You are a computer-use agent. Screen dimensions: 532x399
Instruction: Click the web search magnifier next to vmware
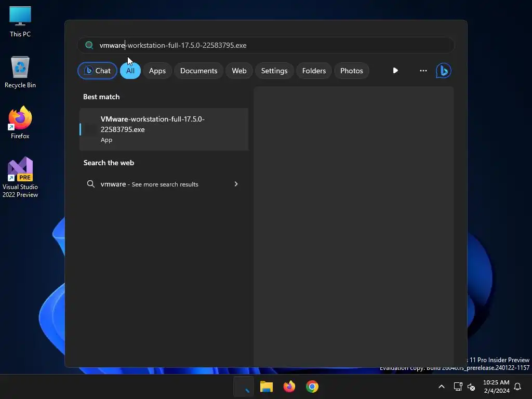90,184
